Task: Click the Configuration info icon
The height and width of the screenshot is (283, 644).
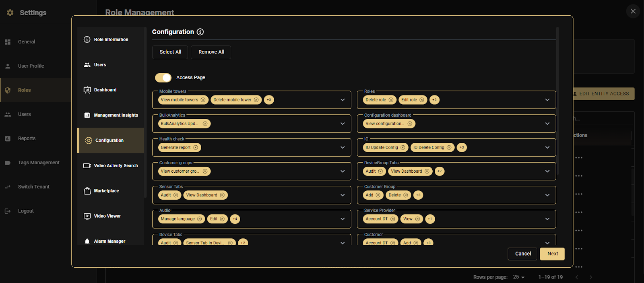Action: 200,32
